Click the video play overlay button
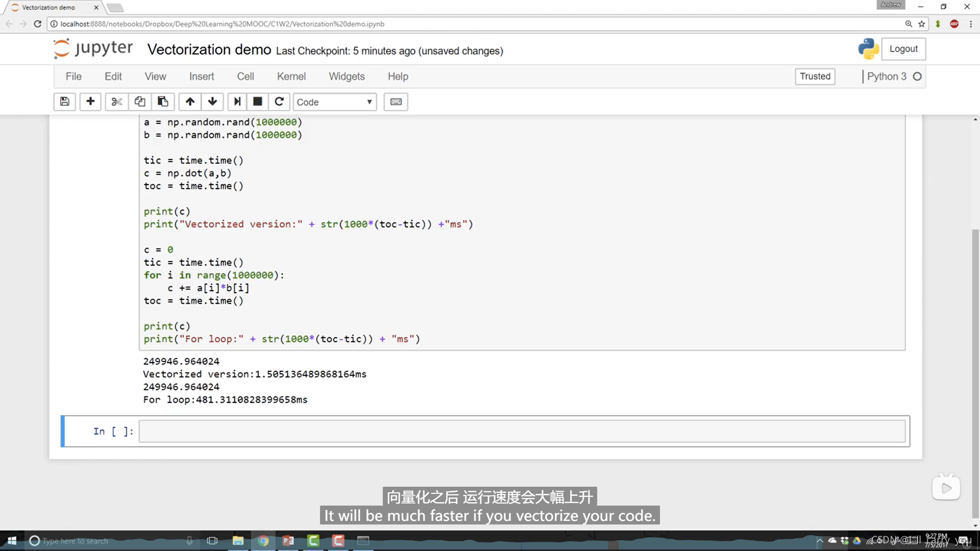The image size is (980, 551). 946,488
